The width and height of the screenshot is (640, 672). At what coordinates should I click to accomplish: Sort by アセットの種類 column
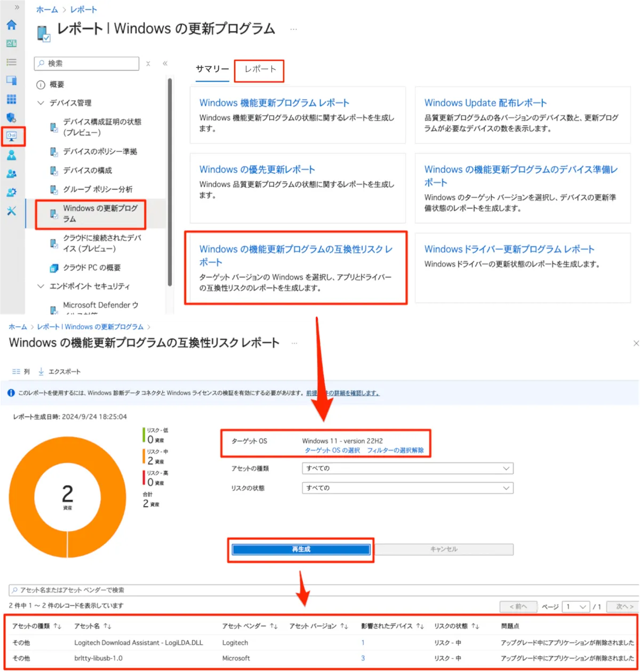click(x=37, y=626)
